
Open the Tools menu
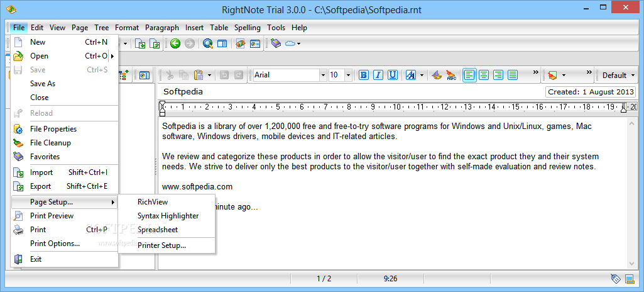pos(276,28)
